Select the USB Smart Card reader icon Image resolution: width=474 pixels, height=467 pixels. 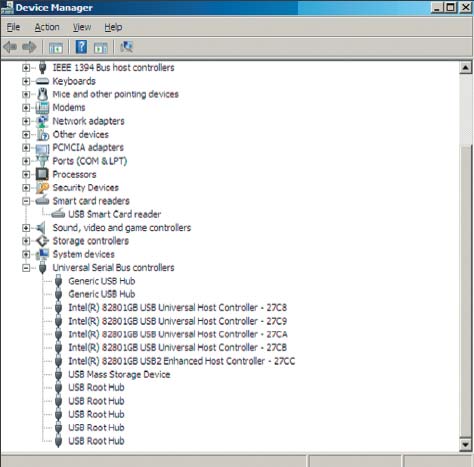click(x=58, y=214)
